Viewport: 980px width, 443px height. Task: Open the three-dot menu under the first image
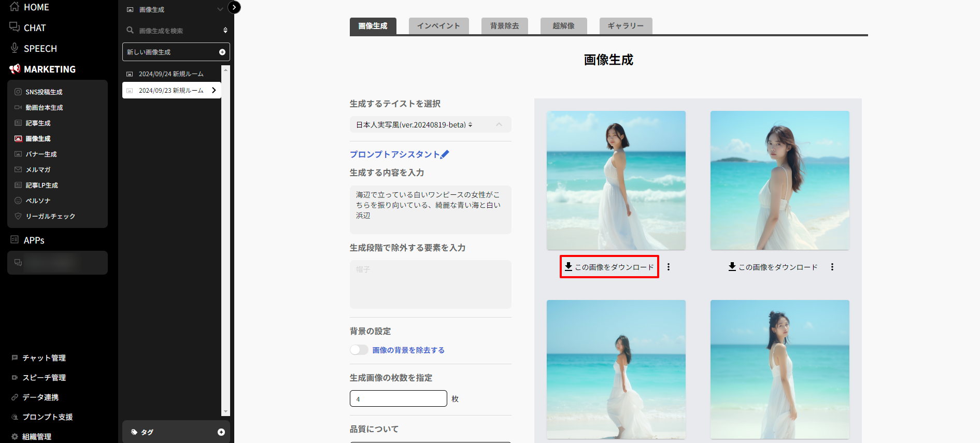pos(669,267)
